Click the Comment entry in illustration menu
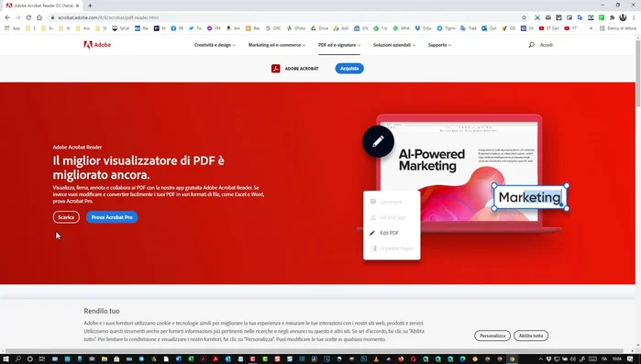The height and width of the screenshot is (364, 641). point(387,202)
